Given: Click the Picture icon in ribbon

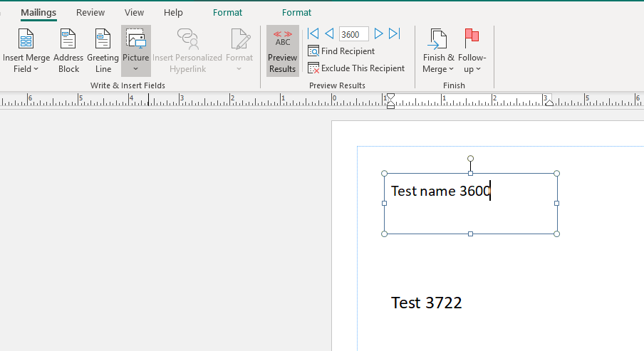Looking at the screenshot, I should click(135, 39).
